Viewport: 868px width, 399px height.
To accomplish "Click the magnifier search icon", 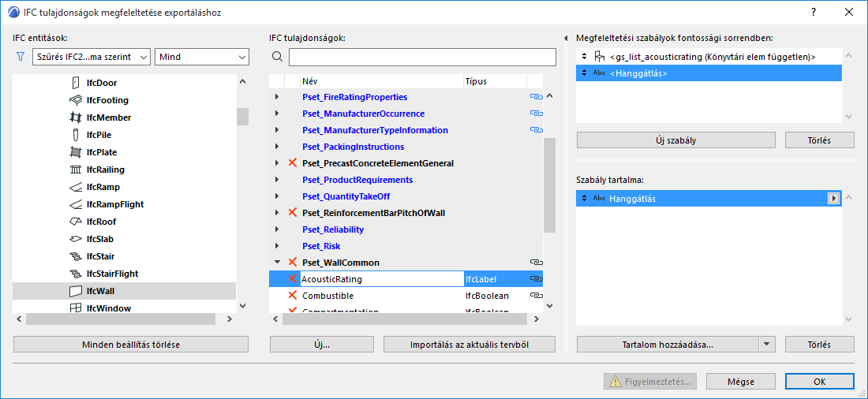I will (277, 57).
